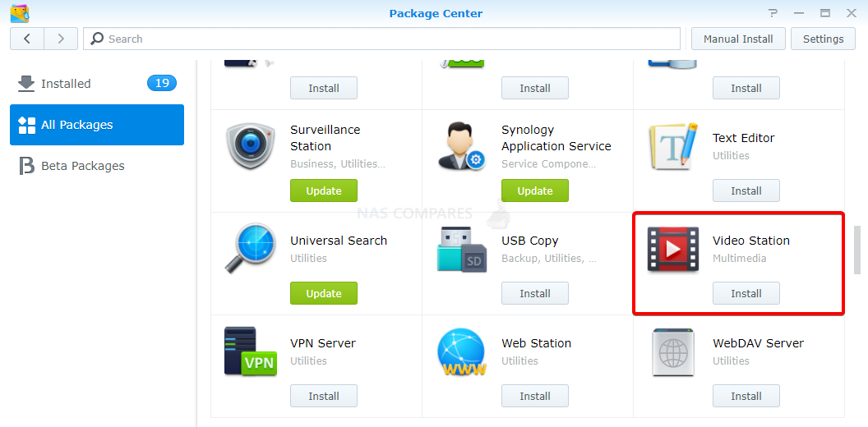Click 'Business, Utilities...' under Surveillance Station

click(338, 163)
